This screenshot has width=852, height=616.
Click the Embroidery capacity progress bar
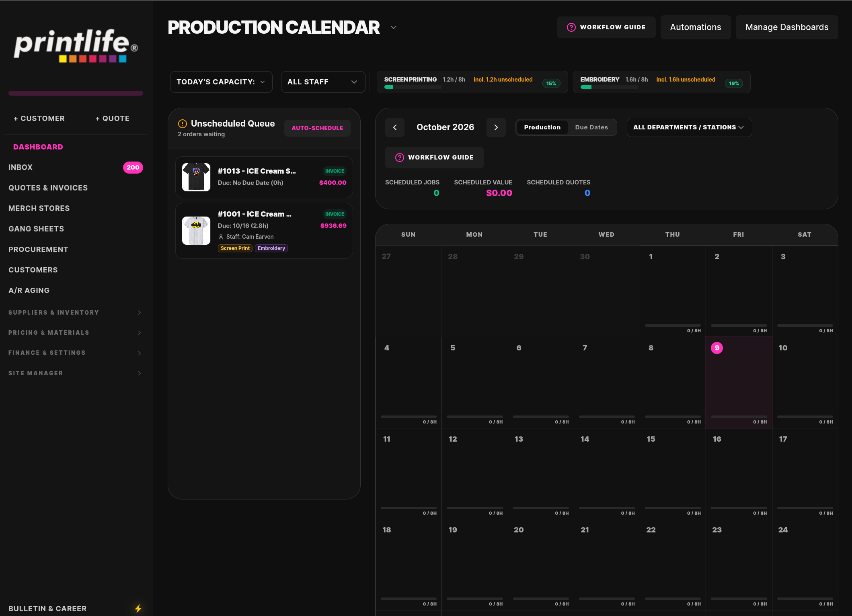click(x=609, y=87)
